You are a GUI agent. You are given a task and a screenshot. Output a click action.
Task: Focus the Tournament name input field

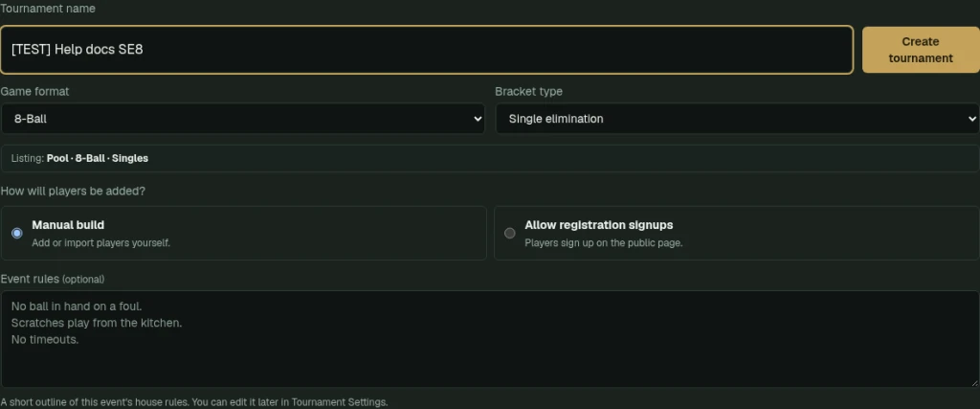tap(427, 50)
